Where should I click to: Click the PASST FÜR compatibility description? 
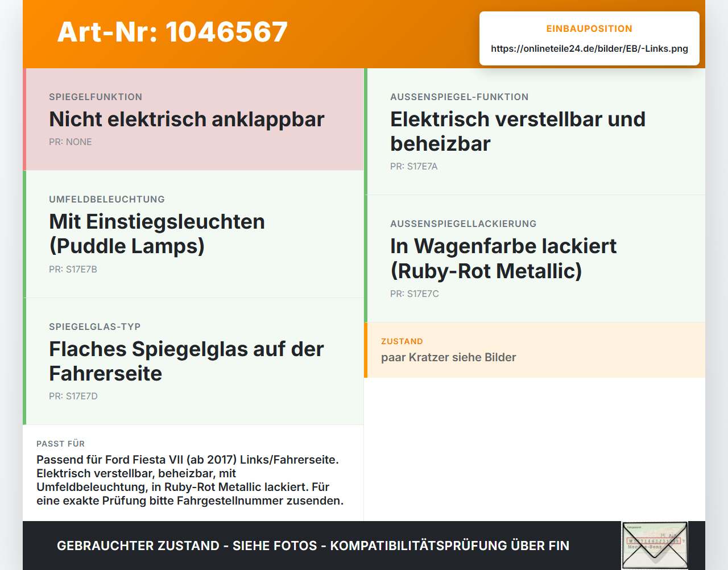click(190, 480)
